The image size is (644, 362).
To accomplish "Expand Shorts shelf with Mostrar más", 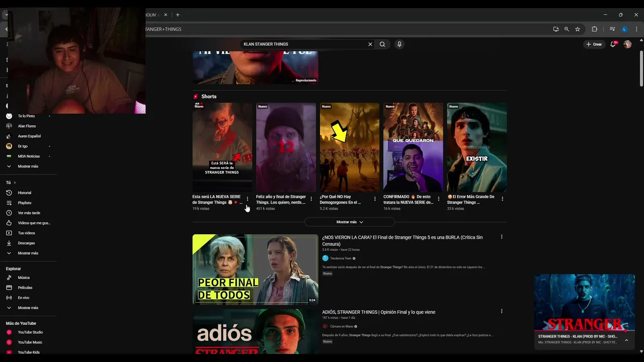I will pos(350,222).
